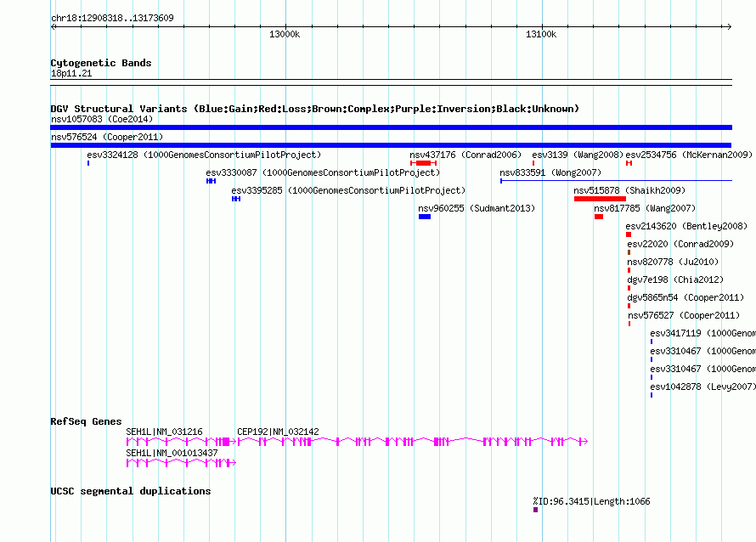Select the red loss glyph under nsv437176
Image resolution: width=756 pixels, height=542 pixels.
tap(423, 163)
